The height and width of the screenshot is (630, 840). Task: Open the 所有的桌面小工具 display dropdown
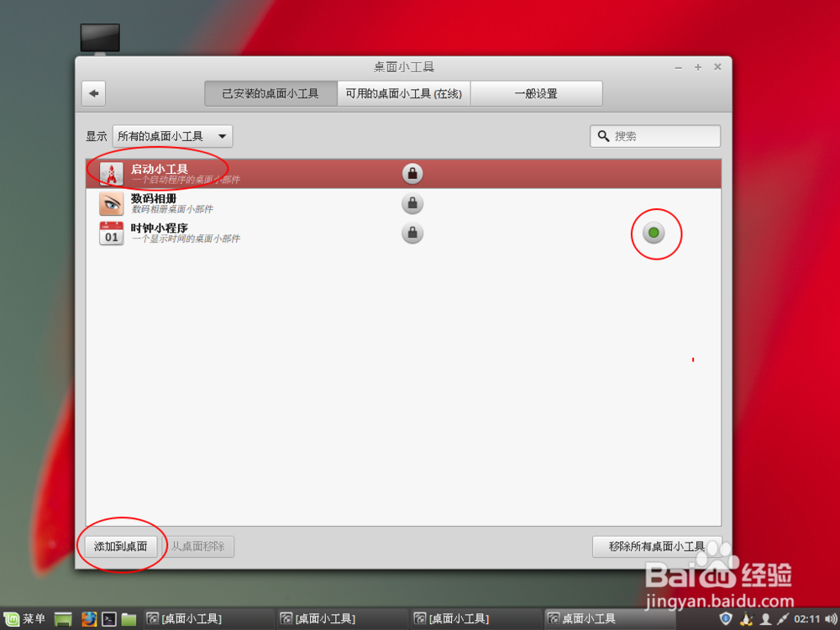172,137
